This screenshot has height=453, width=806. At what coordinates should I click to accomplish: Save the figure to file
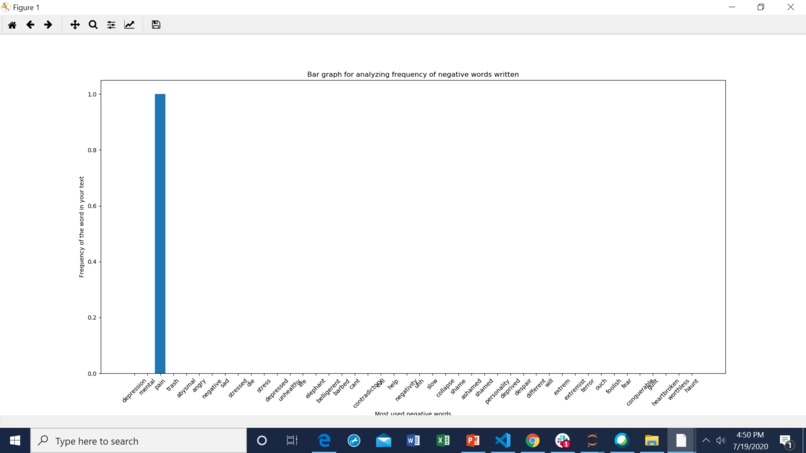[156, 25]
